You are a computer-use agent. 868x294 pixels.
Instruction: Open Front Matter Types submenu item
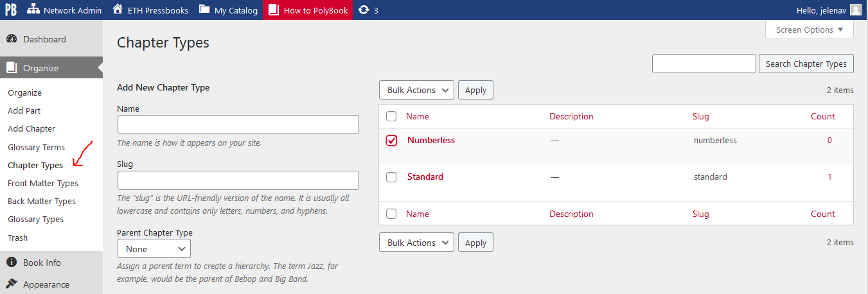click(x=43, y=183)
